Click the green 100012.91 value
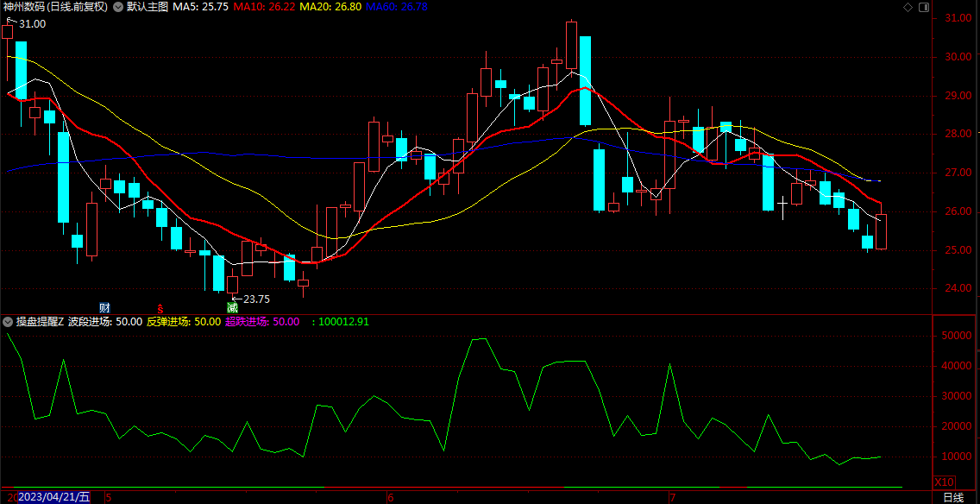Viewport: 980px width, 504px height. (x=343, y=322)
